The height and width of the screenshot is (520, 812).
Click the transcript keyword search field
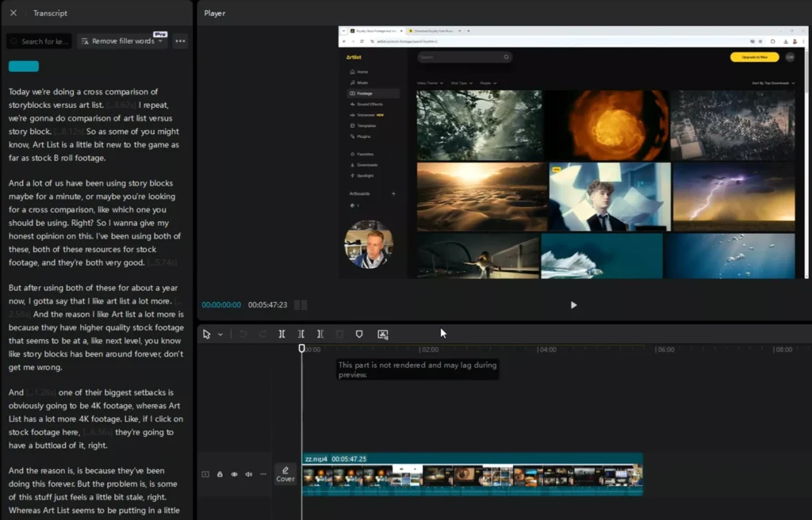tap(38, 40)
